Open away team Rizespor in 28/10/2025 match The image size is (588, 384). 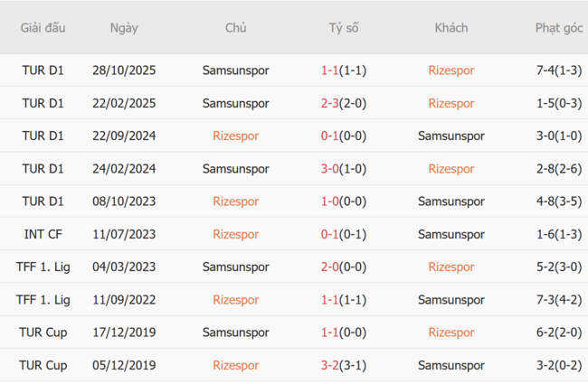[x=450, y=70]
